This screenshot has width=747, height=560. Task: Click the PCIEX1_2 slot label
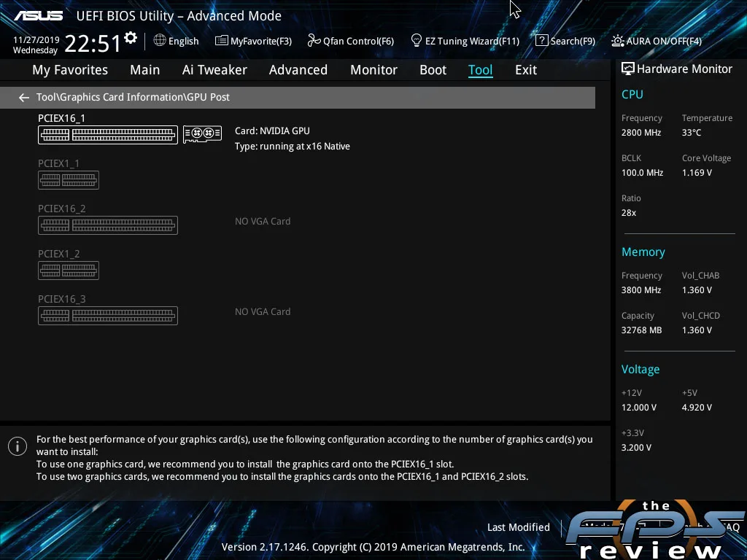click(59, 254)
